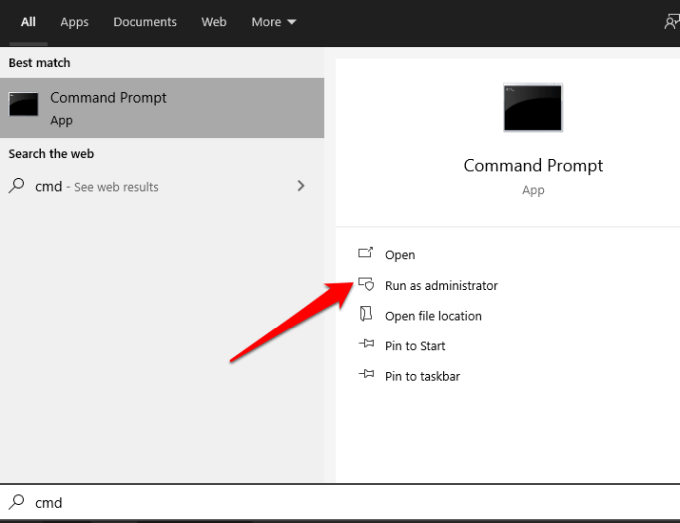Image resolution: width=680 pixels, height=523 pixels.
Task: Click the feedback icon in top-right corner
Action: (x=672, y=22)
